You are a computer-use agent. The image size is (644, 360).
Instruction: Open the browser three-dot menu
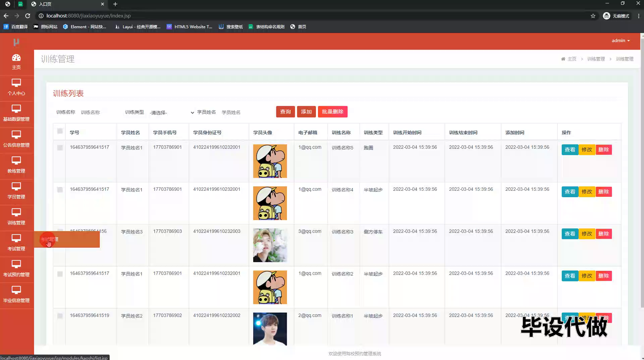(639, 16)
